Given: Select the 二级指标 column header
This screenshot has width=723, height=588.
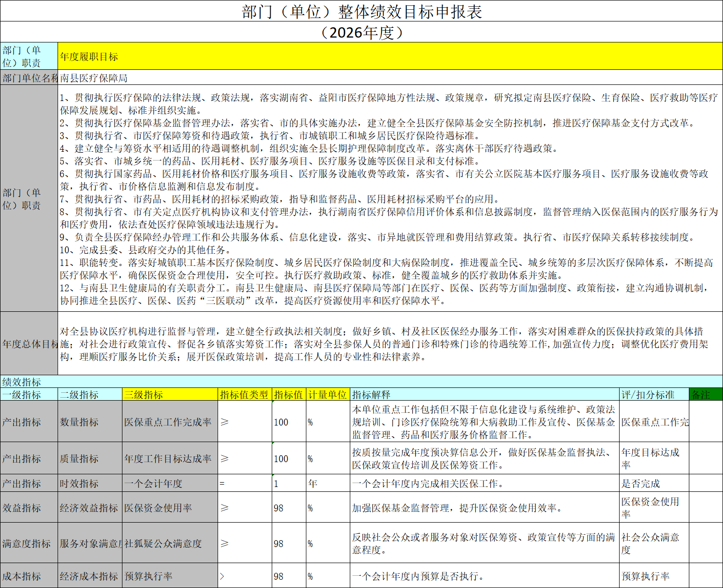Looking at the screenshot, I should pyautogui.click(x=90, y=395).
